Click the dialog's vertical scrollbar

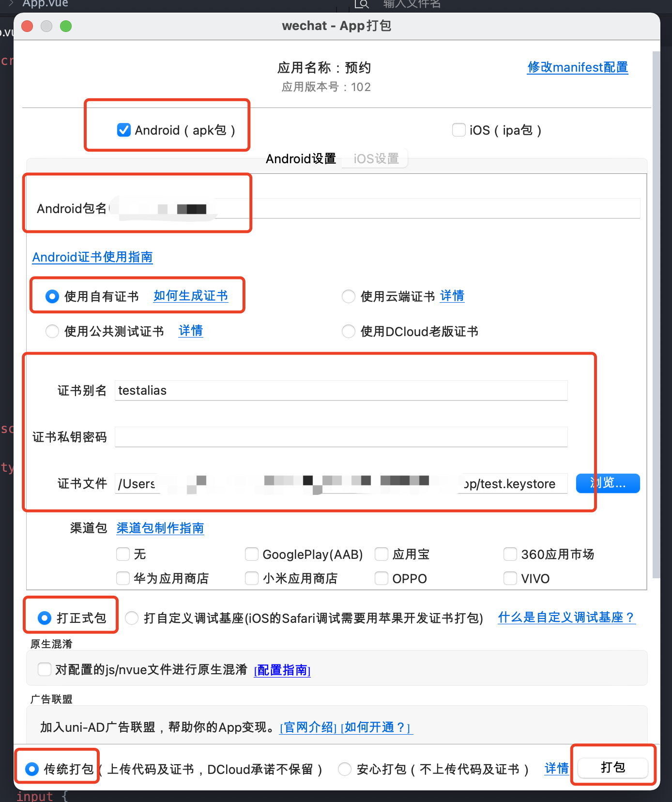coord(656,315)
